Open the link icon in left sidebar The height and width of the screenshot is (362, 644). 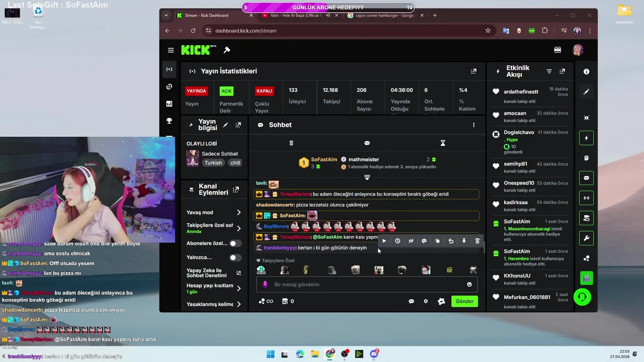pos(169,87)
